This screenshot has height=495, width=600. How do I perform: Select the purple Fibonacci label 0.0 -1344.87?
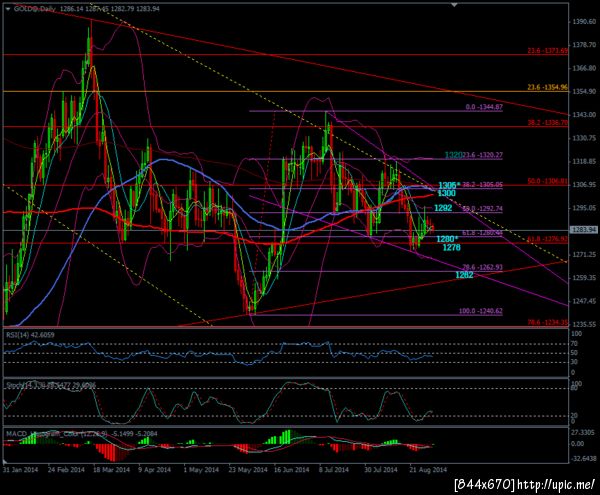tap(484, 107)
